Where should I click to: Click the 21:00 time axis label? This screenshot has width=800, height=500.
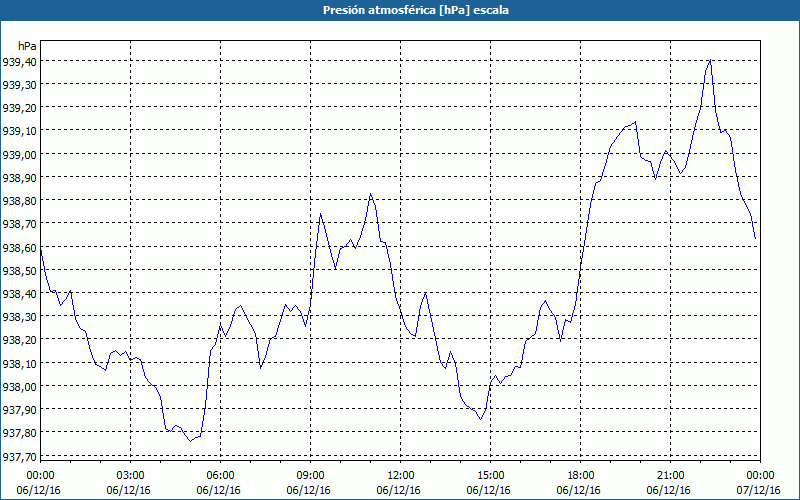tap(670, 475)
